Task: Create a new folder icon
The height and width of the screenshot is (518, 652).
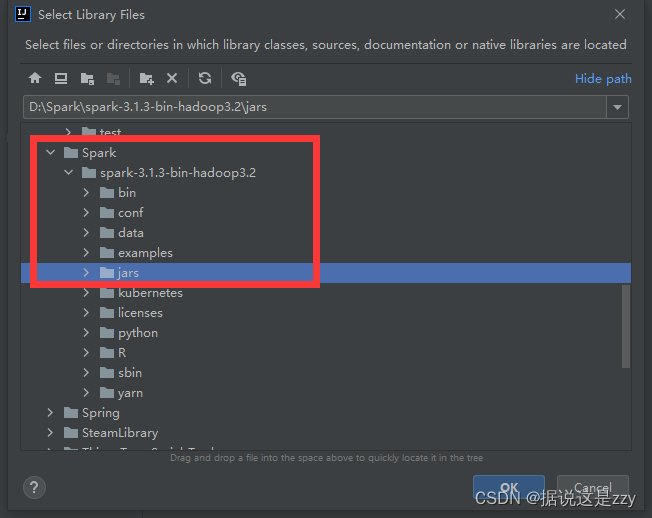Action: pos(146,79)
